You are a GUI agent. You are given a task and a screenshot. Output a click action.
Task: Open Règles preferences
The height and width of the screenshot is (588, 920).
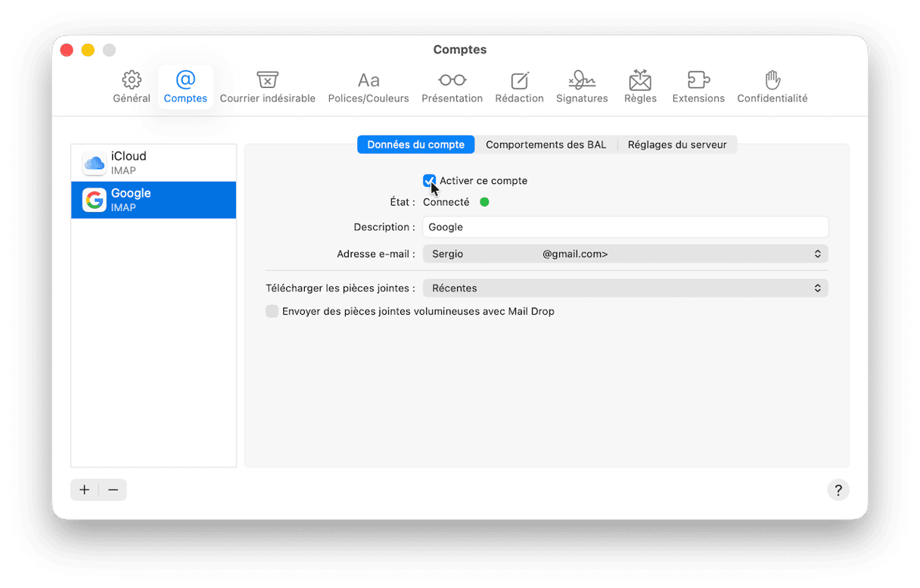pos(640,86)
